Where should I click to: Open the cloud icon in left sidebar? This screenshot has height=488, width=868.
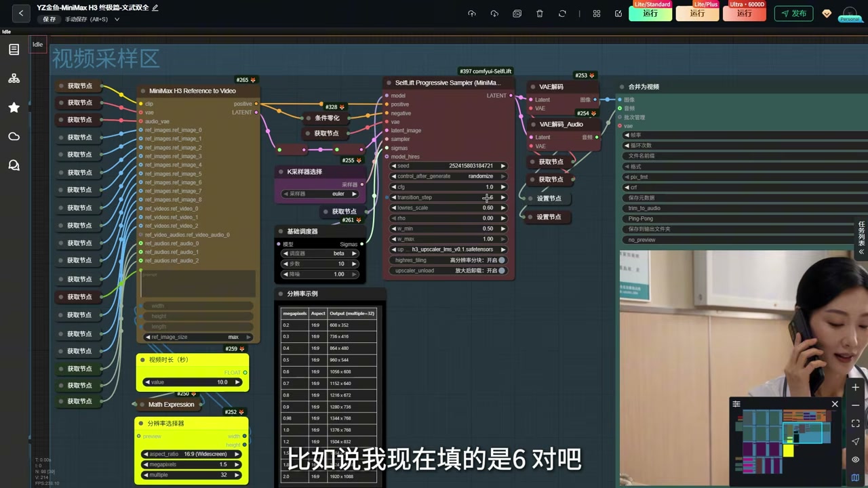tap(14, 136)
